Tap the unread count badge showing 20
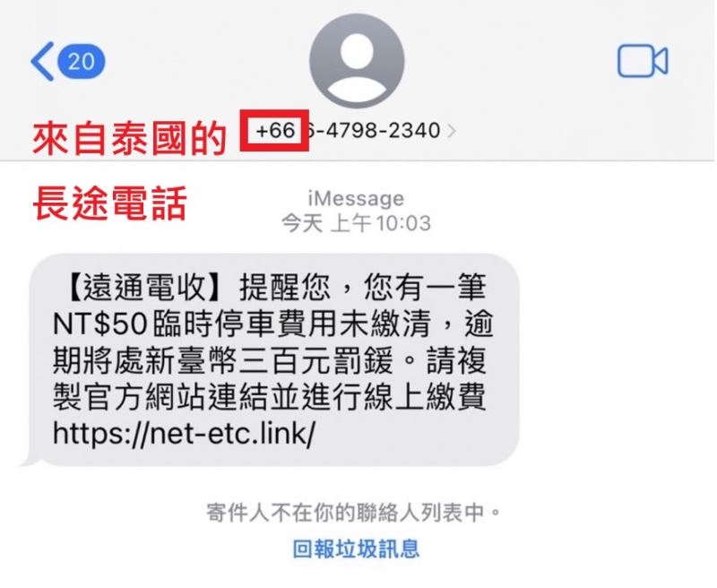717x588 pixels. [x=82, y=61]
